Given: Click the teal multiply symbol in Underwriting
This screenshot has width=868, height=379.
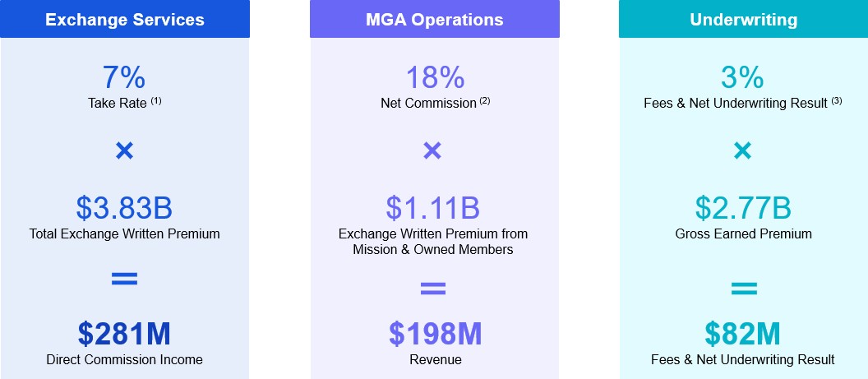Looking at the screenshot, I should point(742,150).
